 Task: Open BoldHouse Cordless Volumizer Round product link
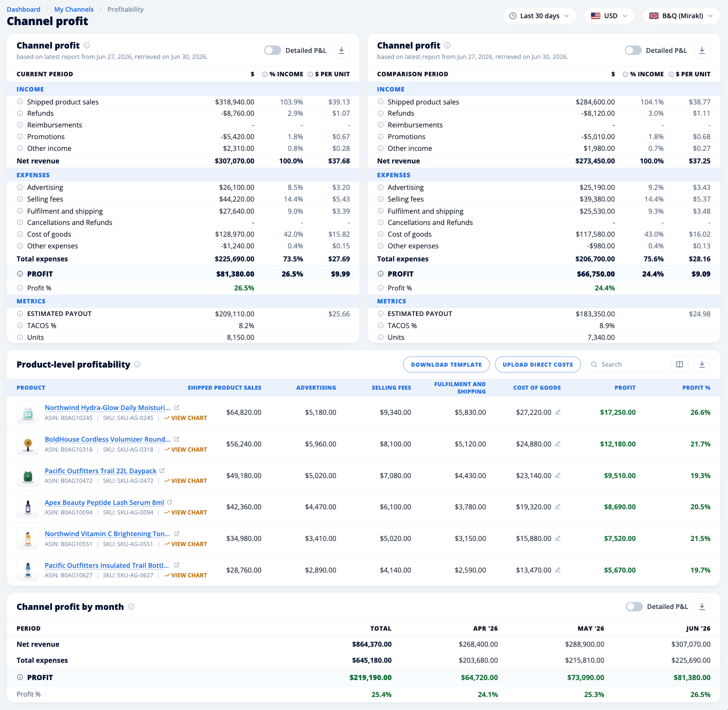107,440
